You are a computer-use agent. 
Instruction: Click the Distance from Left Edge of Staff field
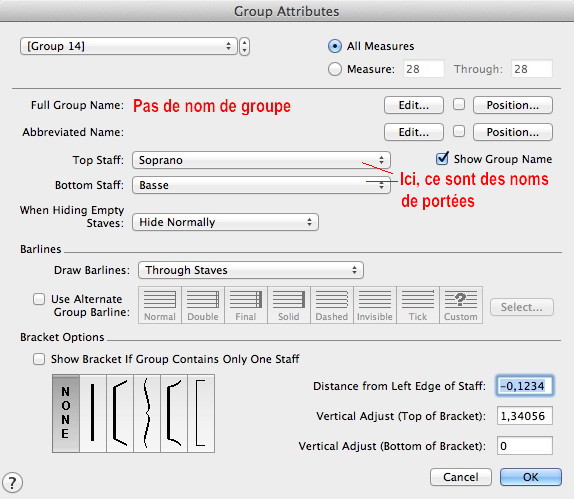pyautogui.click(x=525, y=386)
